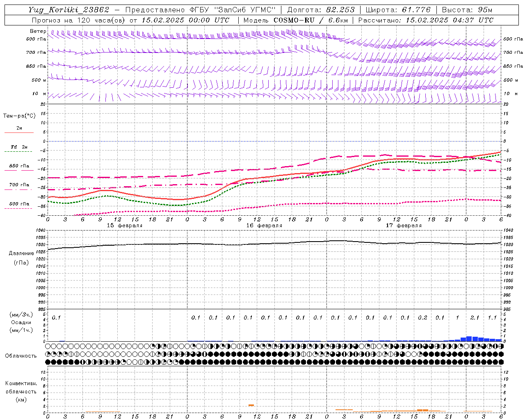This screenshot has height=420, width=525.
Task: Click the 16 февраля date label
Action: click(264, 226)
